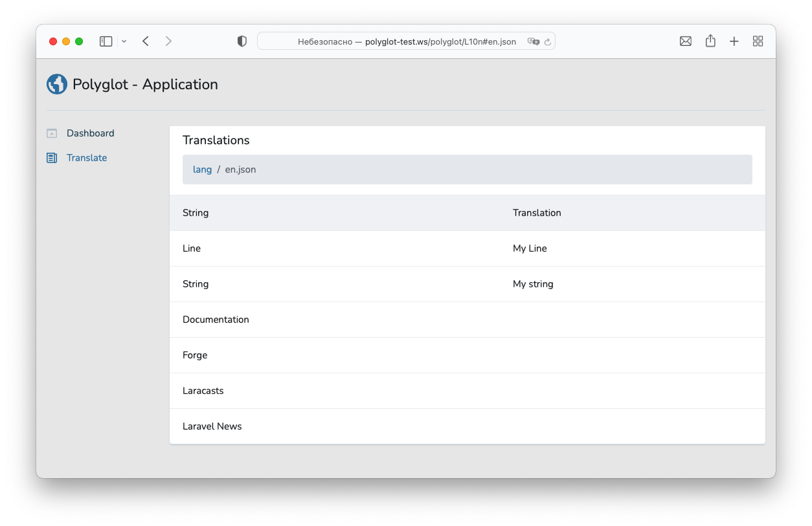This screenshot has width=812, height=526.
Task: Click the Translation column header
Action: pos(537,213)
